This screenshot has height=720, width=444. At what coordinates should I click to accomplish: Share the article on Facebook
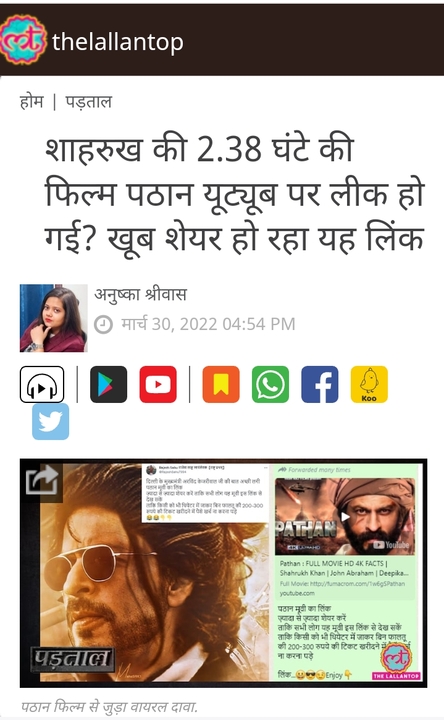[x=320, y=384]
